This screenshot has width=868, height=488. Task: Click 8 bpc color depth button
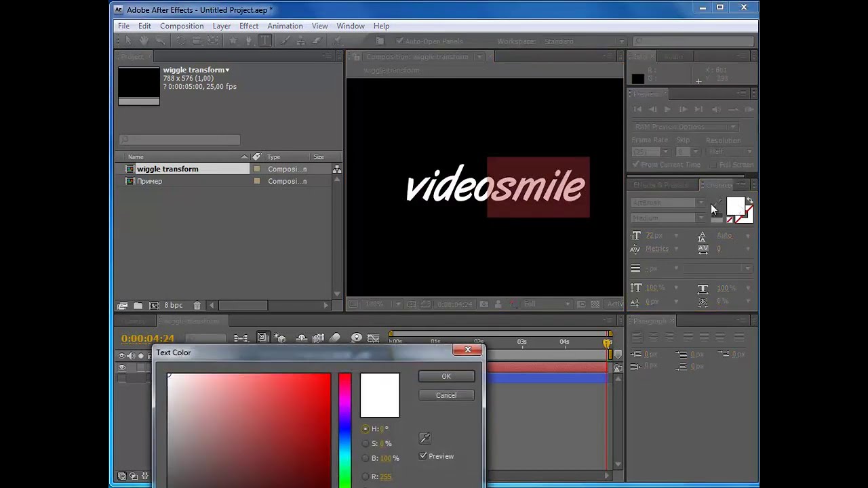(173, 306)
